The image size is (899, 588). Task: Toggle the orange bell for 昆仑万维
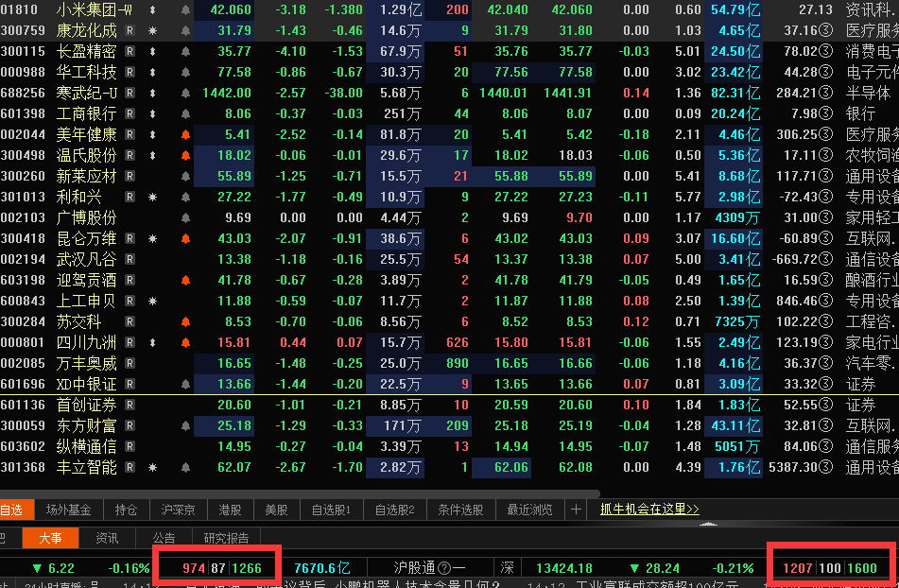click(x=186, y=238)
